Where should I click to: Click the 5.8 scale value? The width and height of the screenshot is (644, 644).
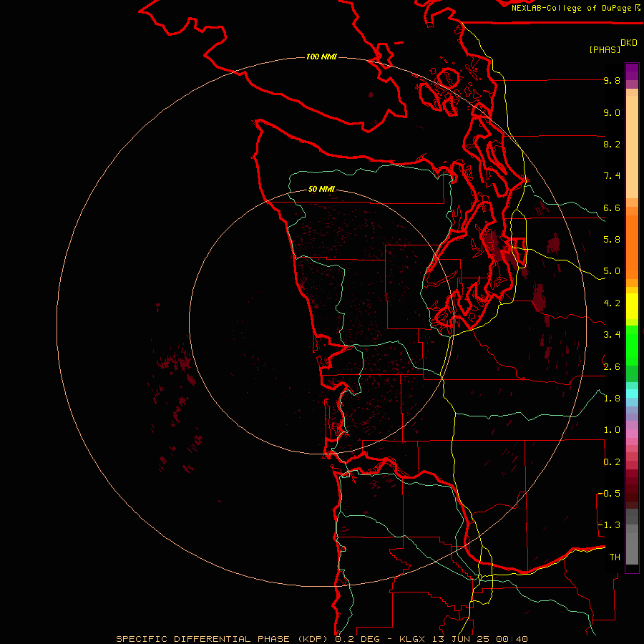click(612, 240)
